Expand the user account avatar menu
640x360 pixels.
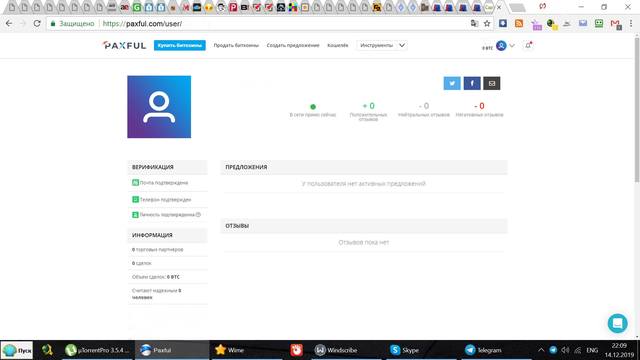505,46
